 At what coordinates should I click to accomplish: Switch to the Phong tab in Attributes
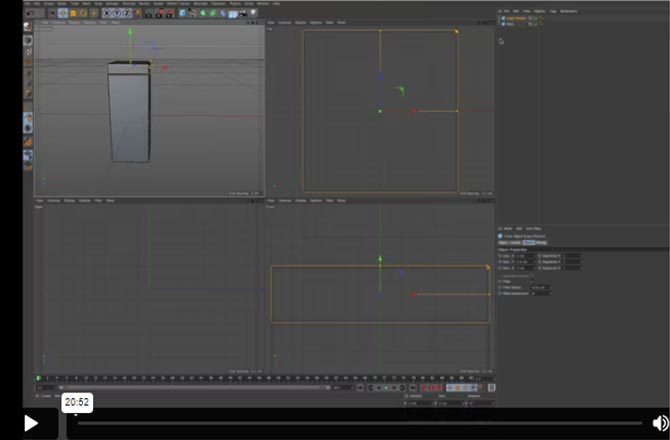[541, 242]
